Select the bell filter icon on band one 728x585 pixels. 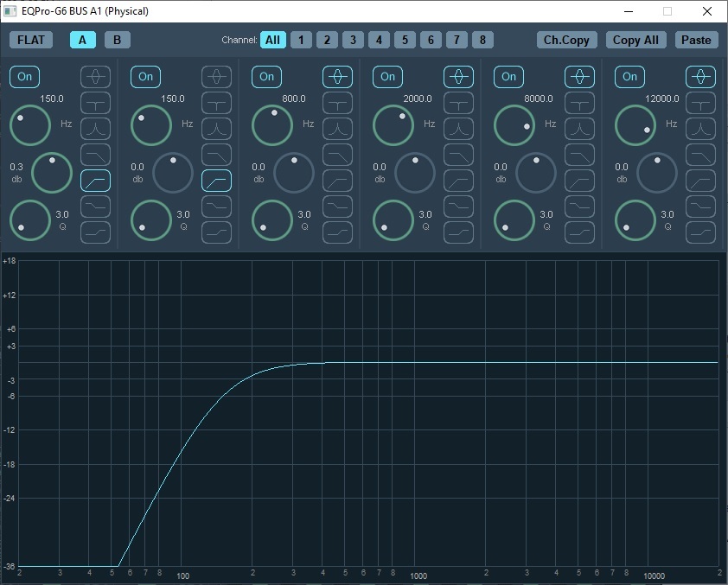(95, 77)
